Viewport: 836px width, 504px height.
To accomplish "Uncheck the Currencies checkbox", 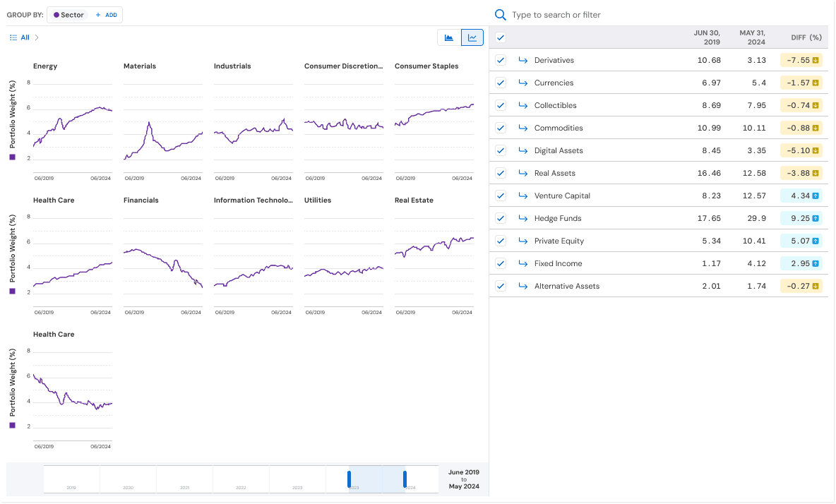I will point(500,83).
